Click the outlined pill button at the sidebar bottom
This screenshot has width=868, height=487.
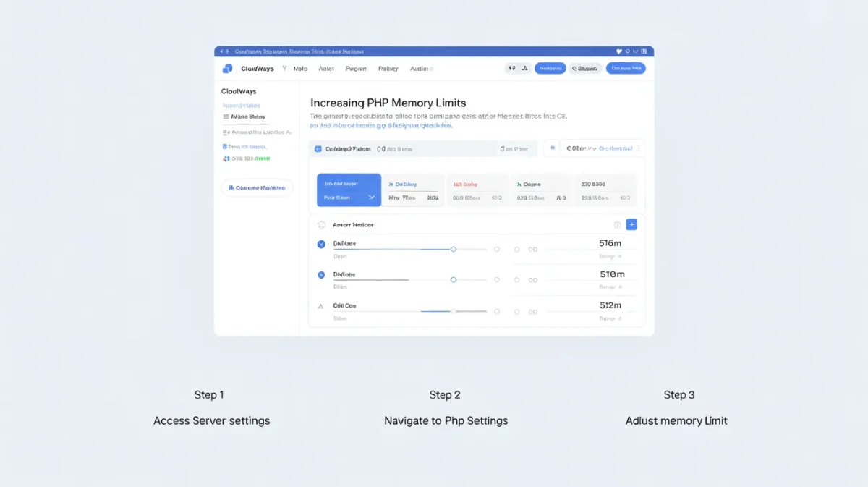coord(257,187)
